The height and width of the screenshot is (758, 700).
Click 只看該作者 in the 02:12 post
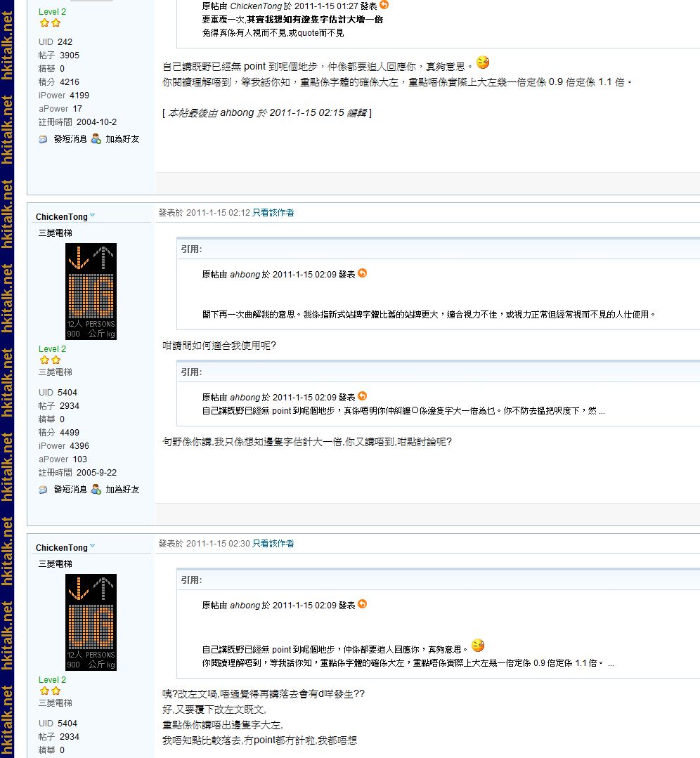pos(273,213)
